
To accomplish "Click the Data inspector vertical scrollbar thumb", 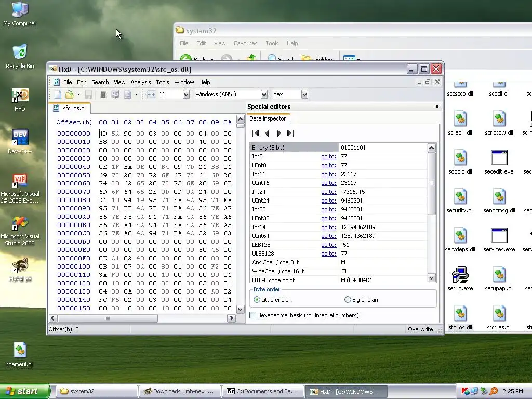I will coord(431,183).
